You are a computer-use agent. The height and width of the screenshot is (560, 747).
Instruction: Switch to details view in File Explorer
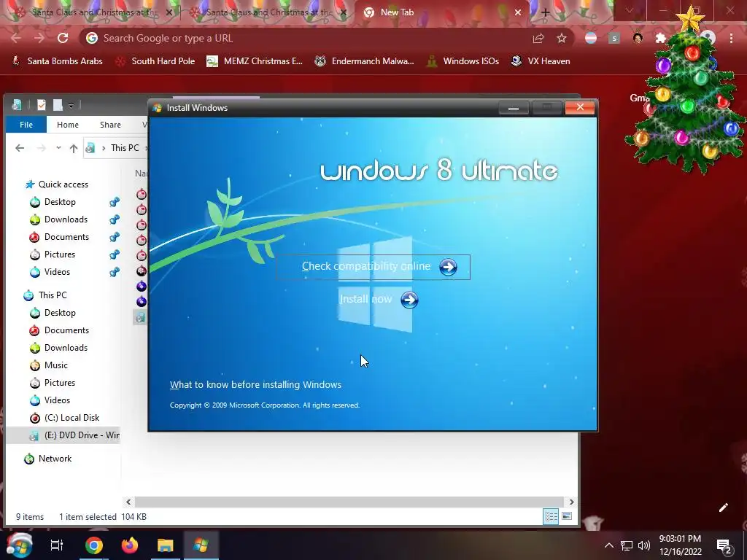click(x=551, y=516)
